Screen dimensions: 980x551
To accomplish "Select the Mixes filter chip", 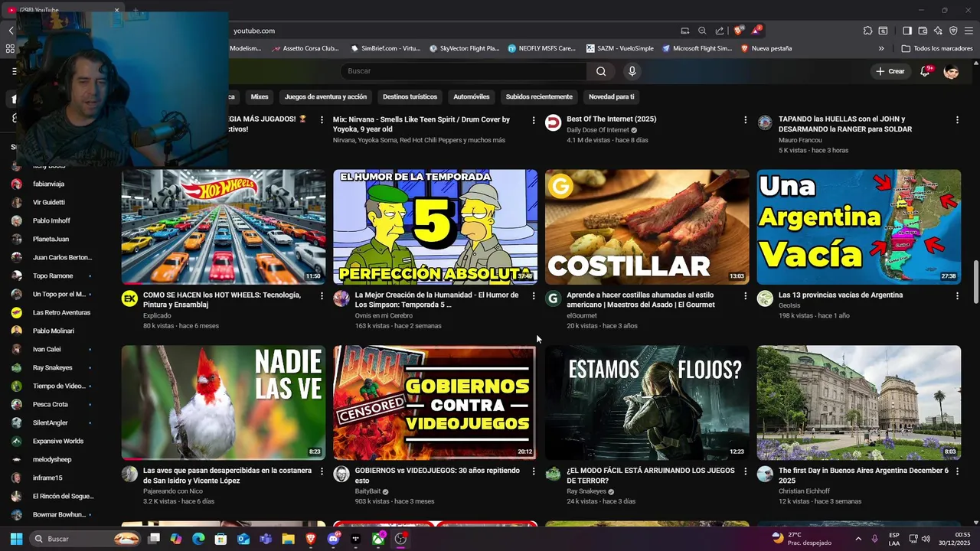I will point(260,96).
